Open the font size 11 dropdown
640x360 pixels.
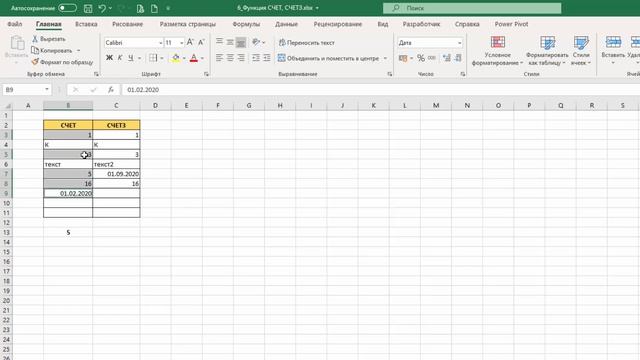coord(182,42)
